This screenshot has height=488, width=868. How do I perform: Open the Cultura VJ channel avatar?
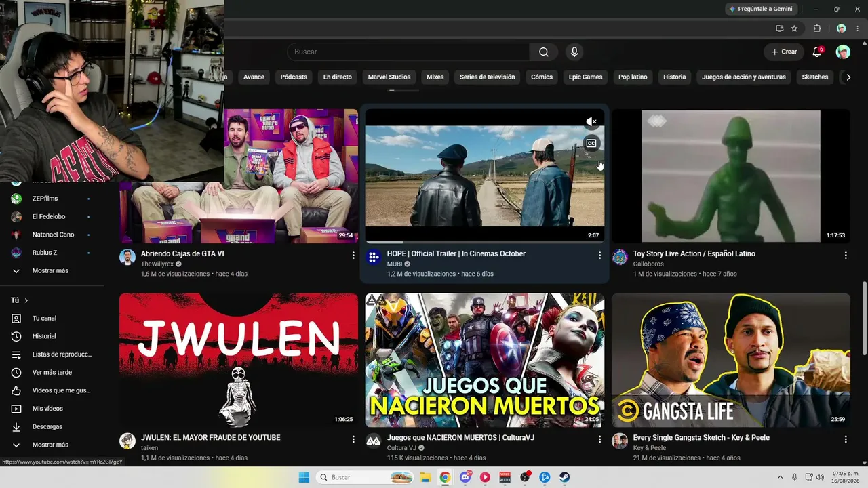click(373, 441)
